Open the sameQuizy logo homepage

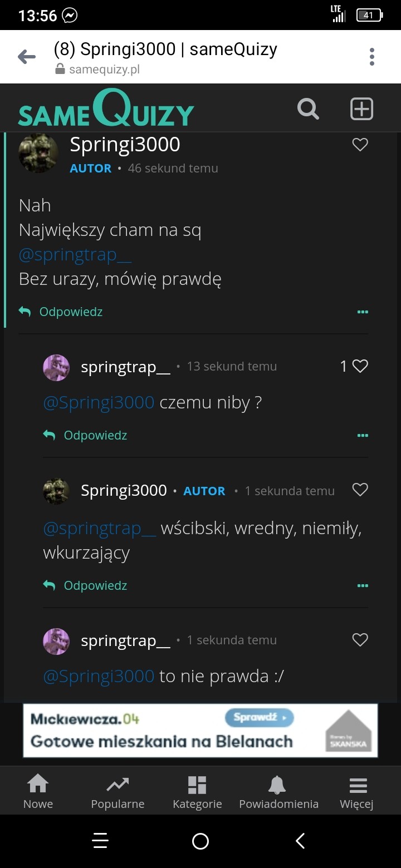[106, 110]
